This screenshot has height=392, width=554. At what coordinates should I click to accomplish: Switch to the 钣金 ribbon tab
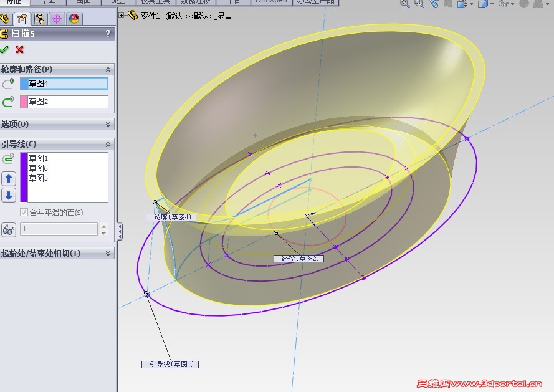[x=118, y=2]
